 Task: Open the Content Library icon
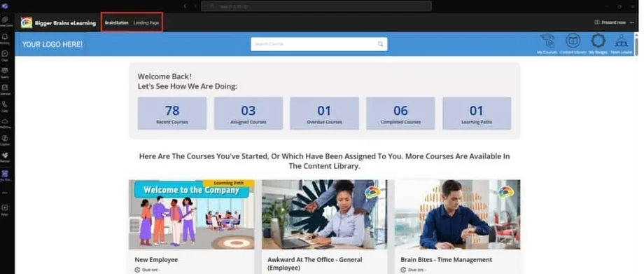tap(573, 44)
